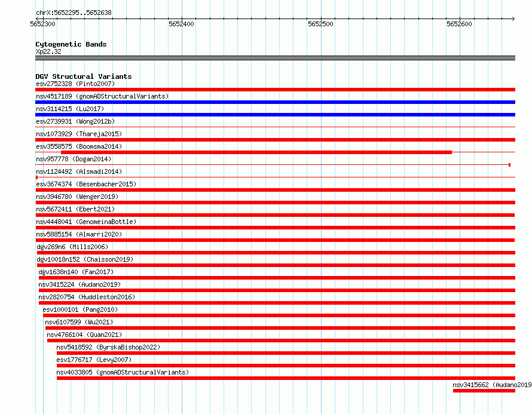This screenshot has height=414, width=532.
Task: Click the chrX:5652295..5652638 region label
Action: pos(74,13)
